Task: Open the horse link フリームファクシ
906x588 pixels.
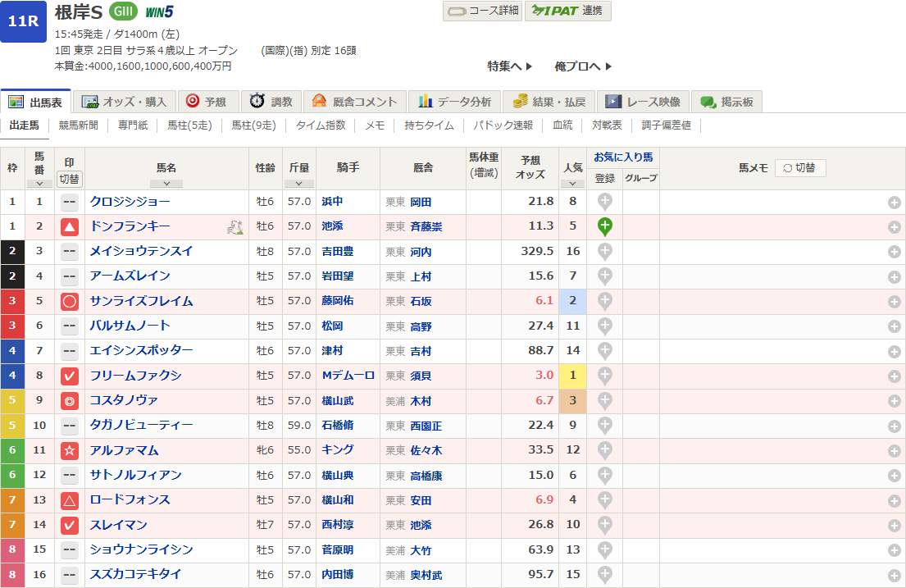Action: pos(135,376)
